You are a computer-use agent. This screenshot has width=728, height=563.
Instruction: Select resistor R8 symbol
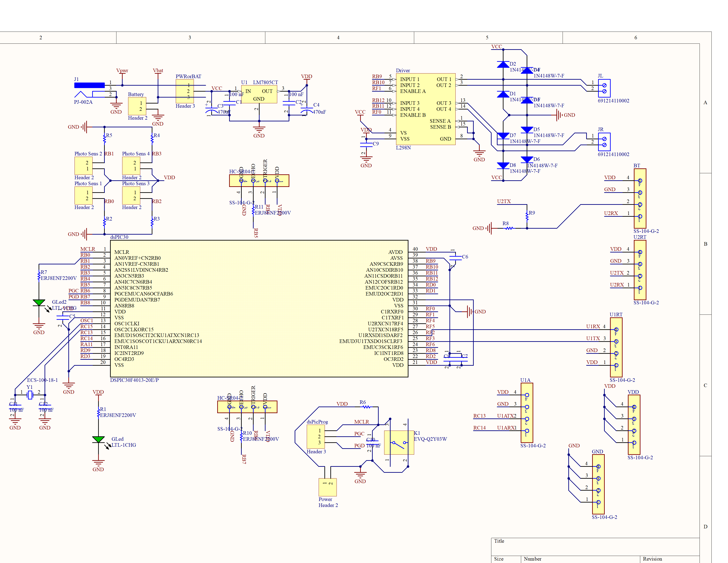pyautogui.click(x=509, y=228)
